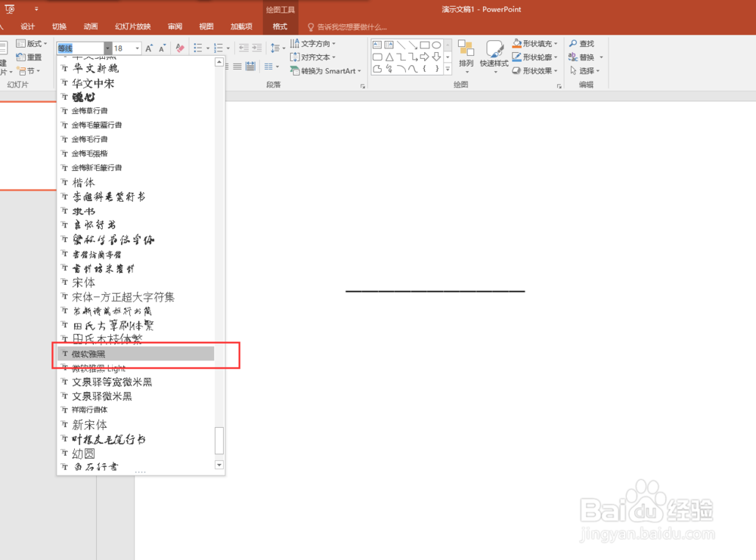Select the down block arrow shape
This screenshot has width=756, height=560.
pyautogui.click(x=436, y=57)
